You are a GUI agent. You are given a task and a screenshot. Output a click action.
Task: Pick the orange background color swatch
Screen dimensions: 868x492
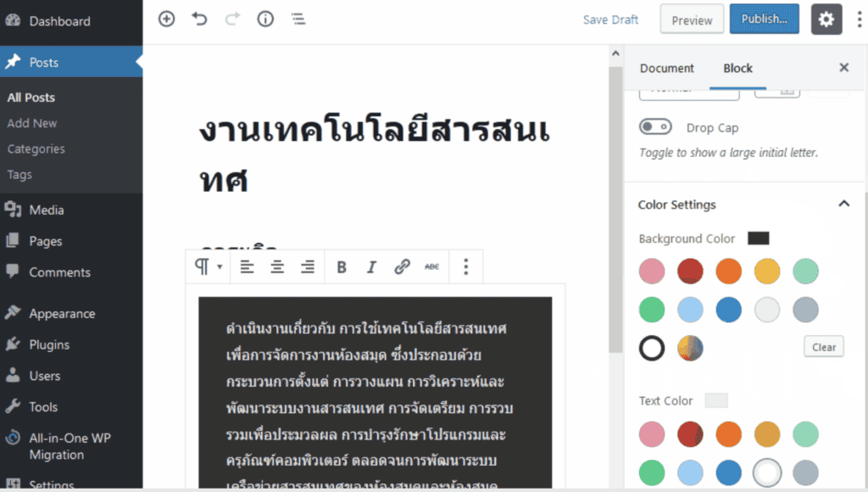point(728,271)
